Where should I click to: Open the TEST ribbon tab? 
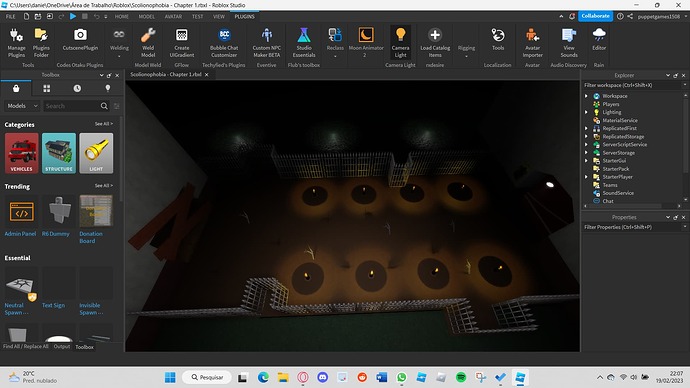[198, 17]
